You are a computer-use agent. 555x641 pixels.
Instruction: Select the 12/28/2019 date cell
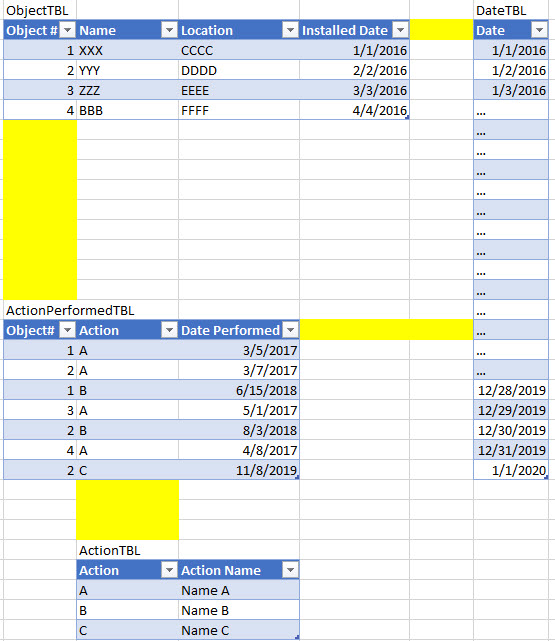(511, 390)
